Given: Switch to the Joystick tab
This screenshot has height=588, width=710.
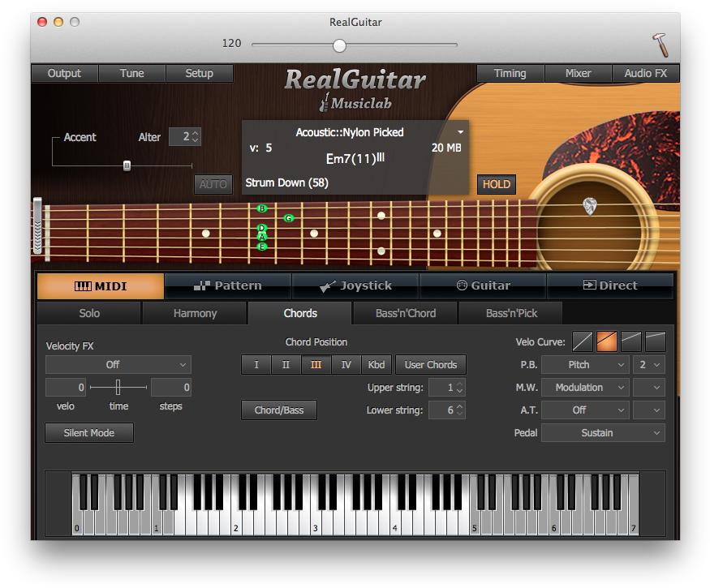Looking at the screenshot, I should click(355, 286).
